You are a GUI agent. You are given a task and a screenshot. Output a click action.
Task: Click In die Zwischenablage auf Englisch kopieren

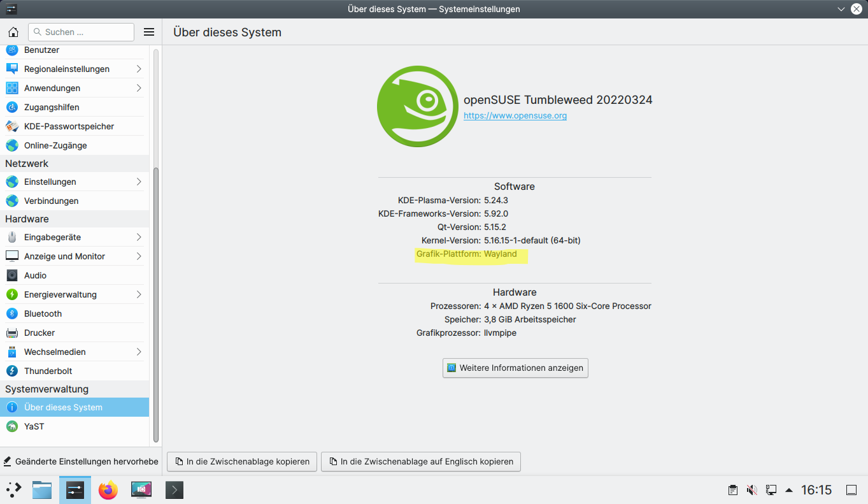421,461
